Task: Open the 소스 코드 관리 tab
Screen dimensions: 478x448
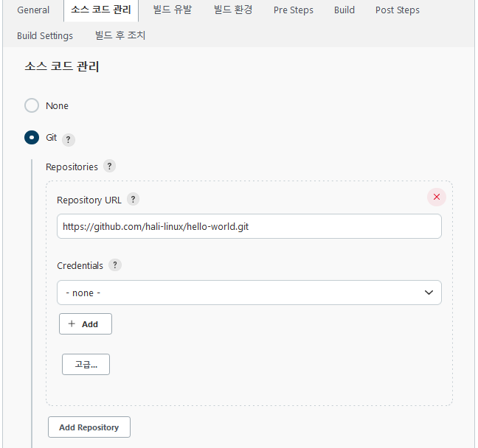Action: 101,10
